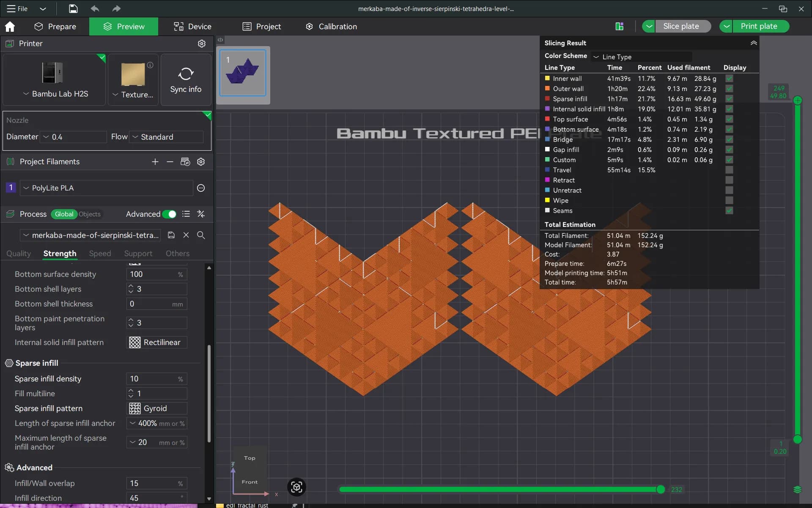
Task: Open Slice plate options arrow
Action: coord(649,26)
